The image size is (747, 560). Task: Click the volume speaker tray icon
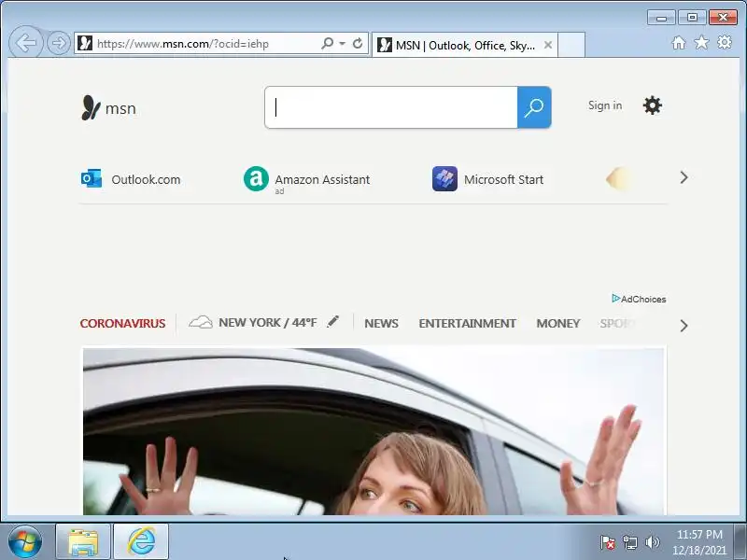tap(652, 542)
